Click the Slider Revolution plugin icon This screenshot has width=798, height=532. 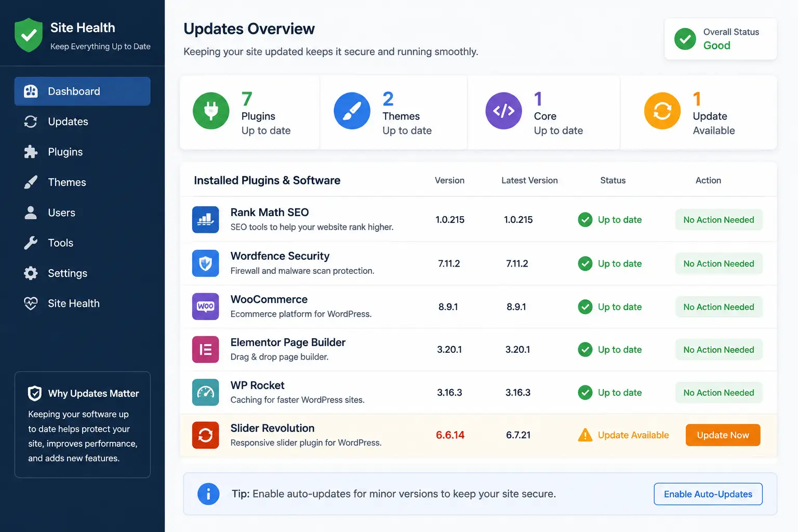[x=205, y=435]
